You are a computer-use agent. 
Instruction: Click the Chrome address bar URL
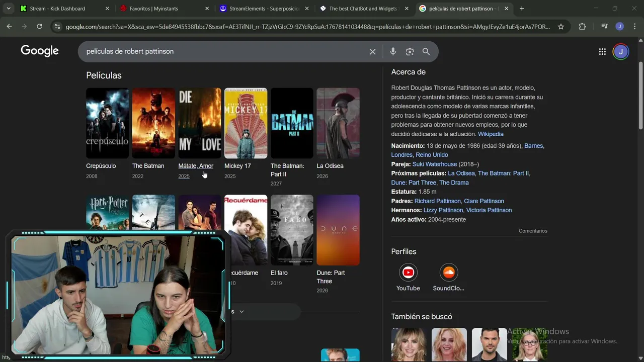coord(308,27)
